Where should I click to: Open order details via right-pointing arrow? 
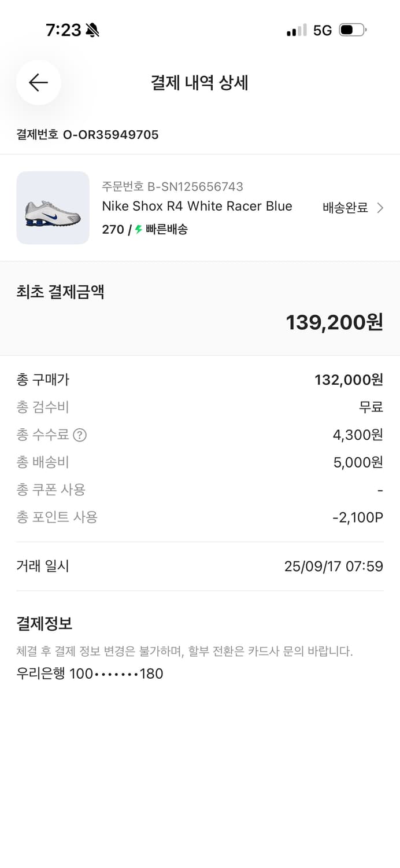pos(379,206)
